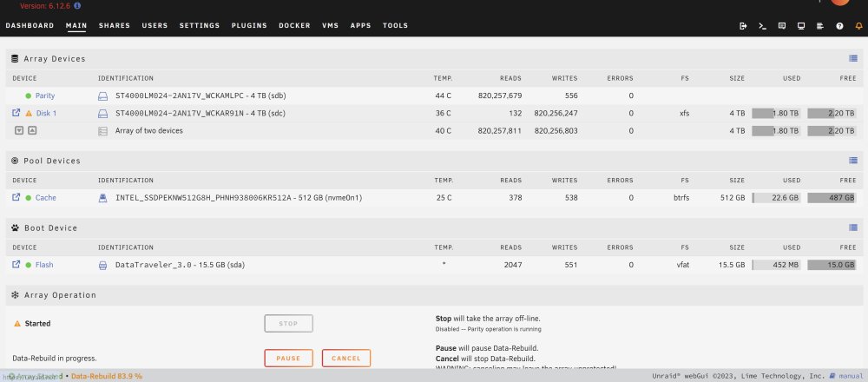The height and width of the screenshot is (382, 868).
Task: Open the VMS tab
Action: (x=331, y=25)
